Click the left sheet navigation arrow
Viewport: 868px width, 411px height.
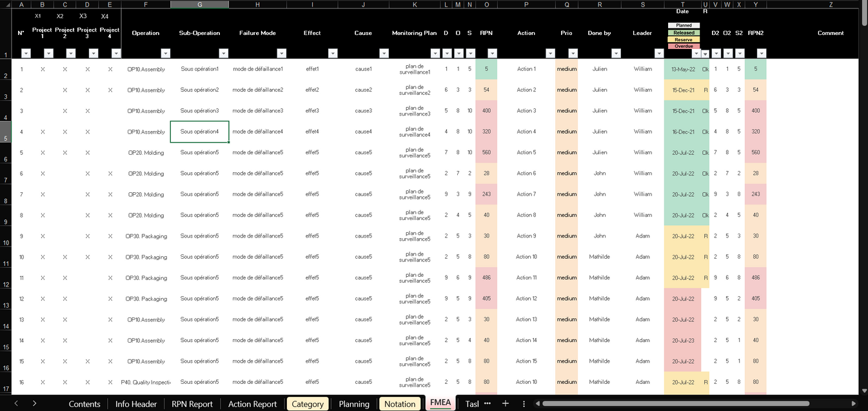click(17, 403)
